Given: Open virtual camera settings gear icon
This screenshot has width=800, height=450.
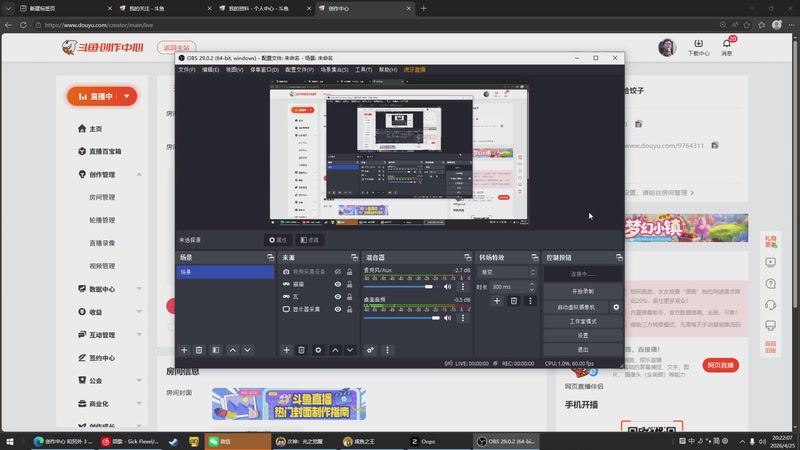Looking at the screenshot, I should [x=616, y=307].
